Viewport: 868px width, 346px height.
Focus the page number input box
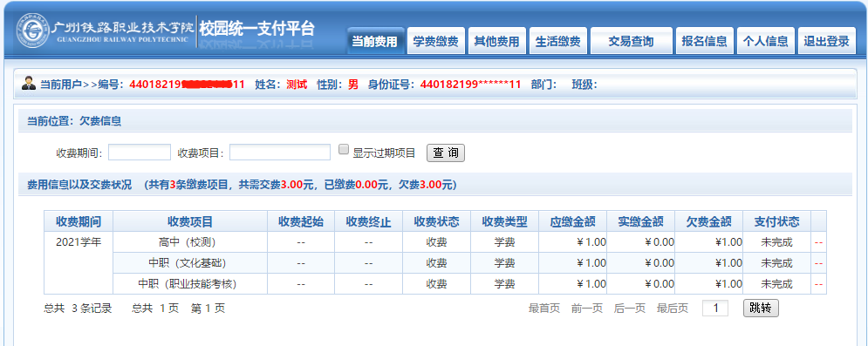click(x=715, y=308)
